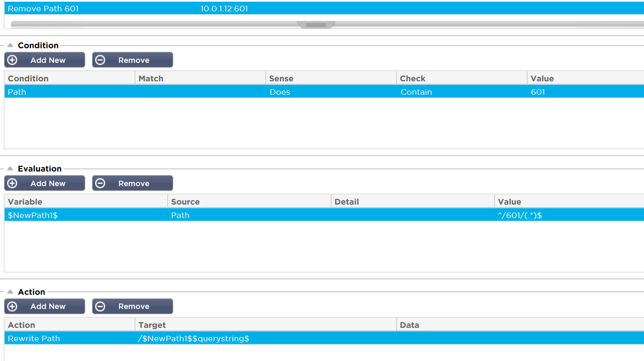
Task: Click plus icon in Condition Add New
Action: pyautogui.click(x=13, y=60)
